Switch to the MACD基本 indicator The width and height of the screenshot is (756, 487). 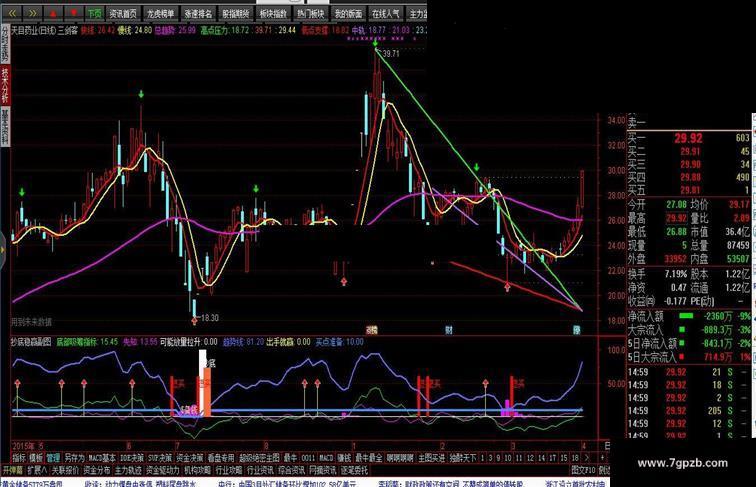pos(102,458)
